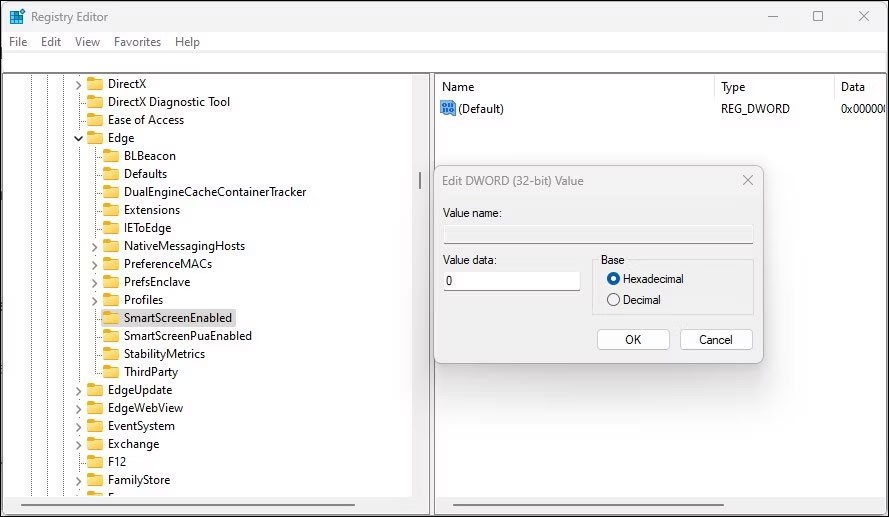Viewport: 889px width, 517px height.
Task: Open the Favorites menu
Action: [137, 42]
